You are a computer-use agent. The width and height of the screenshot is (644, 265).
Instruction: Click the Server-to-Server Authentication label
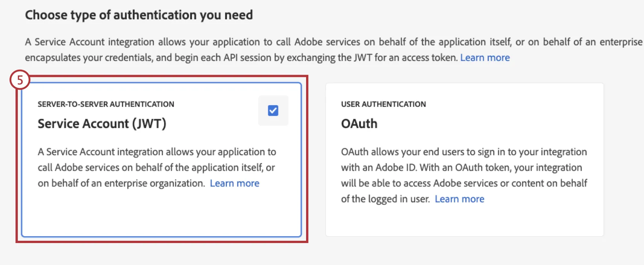click(106, 104)
